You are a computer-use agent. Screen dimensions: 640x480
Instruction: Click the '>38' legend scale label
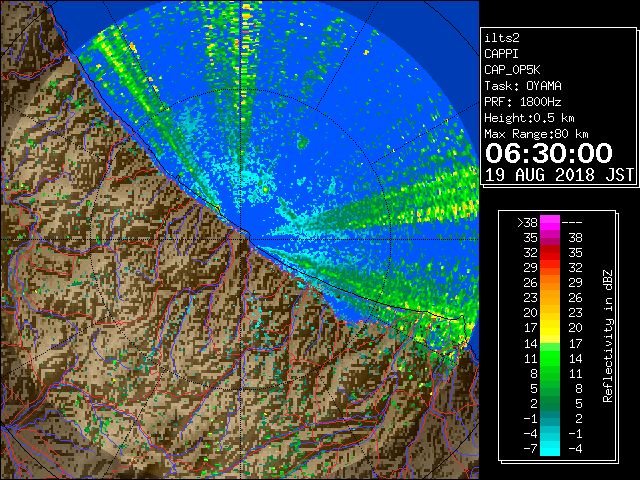tap(527, 223)
